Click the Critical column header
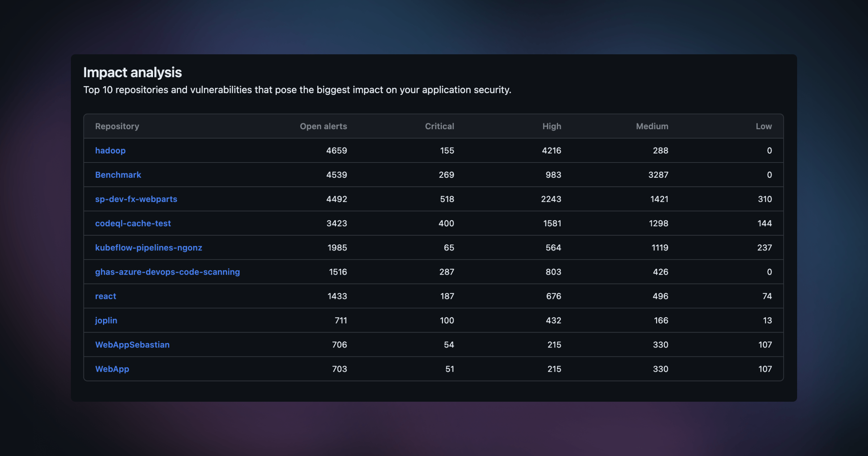The image size is (868, 456). tap(439, 126)
